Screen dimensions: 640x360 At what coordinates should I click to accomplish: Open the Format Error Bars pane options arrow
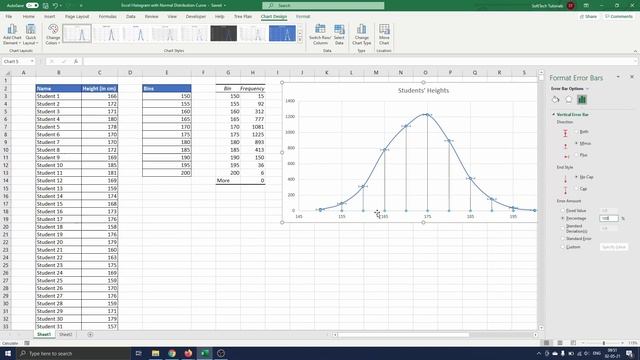click(x=618, y=77)
